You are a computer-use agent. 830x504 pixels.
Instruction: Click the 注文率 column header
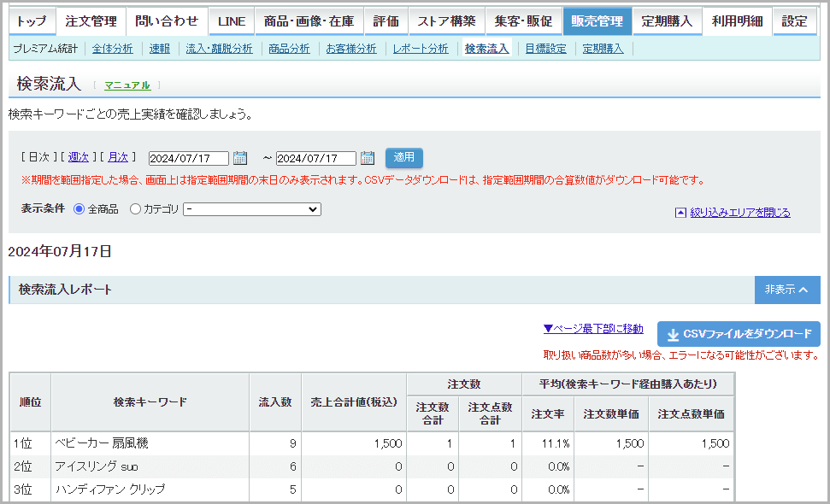(548, 414)
